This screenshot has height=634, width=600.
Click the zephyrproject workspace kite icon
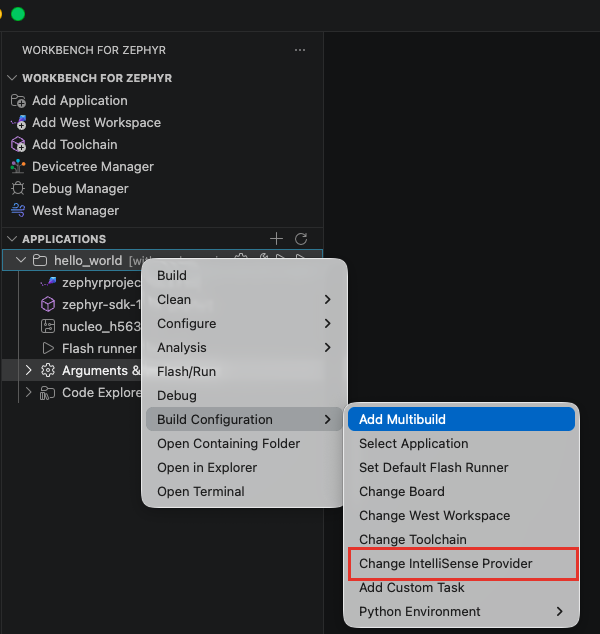tap(48, 282)
